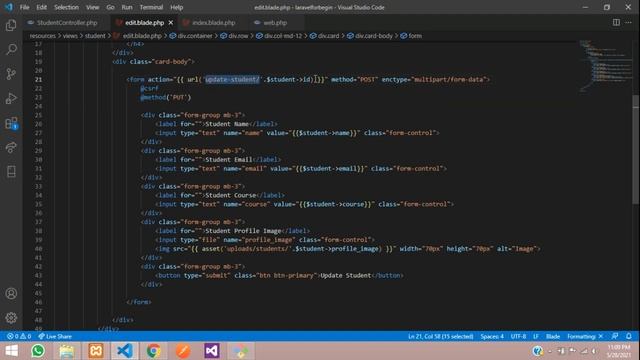Open the Selection menu
This screenshot has width=640, height=360.
coord(67,7)
